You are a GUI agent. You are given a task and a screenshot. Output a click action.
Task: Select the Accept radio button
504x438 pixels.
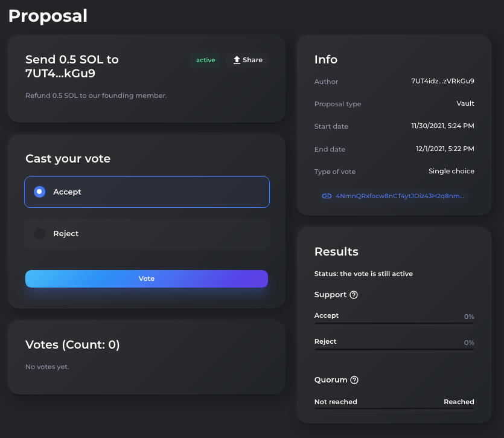(40, 192)
